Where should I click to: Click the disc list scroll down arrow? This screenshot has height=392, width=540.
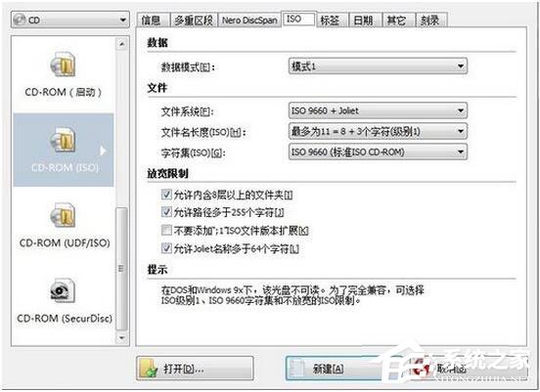[x=121, y=337]
